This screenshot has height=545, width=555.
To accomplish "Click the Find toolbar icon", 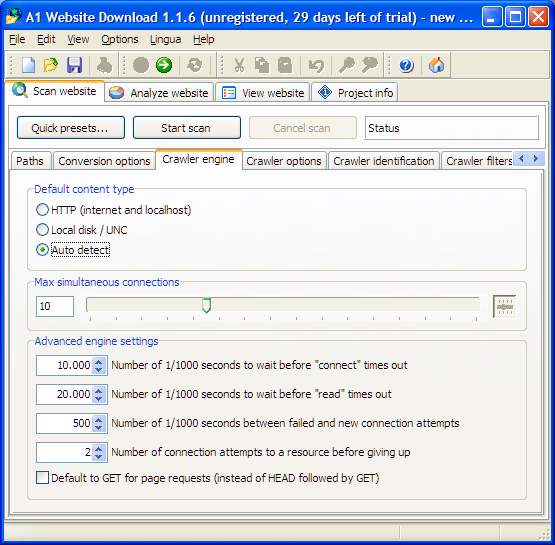I will tap(346, 65).
